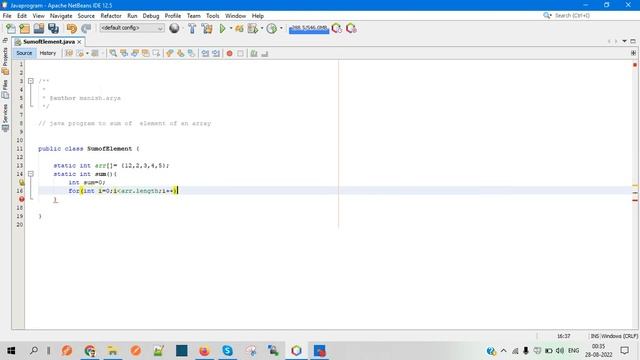Open the Source menu

pos(86,16)
